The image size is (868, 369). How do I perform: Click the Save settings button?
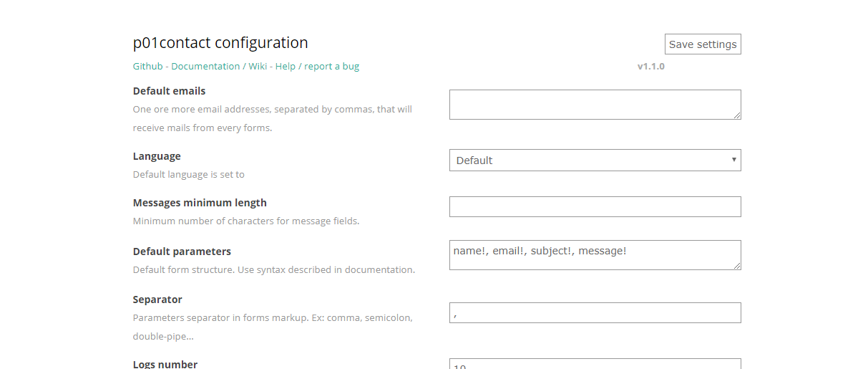[x=702, y=44]
